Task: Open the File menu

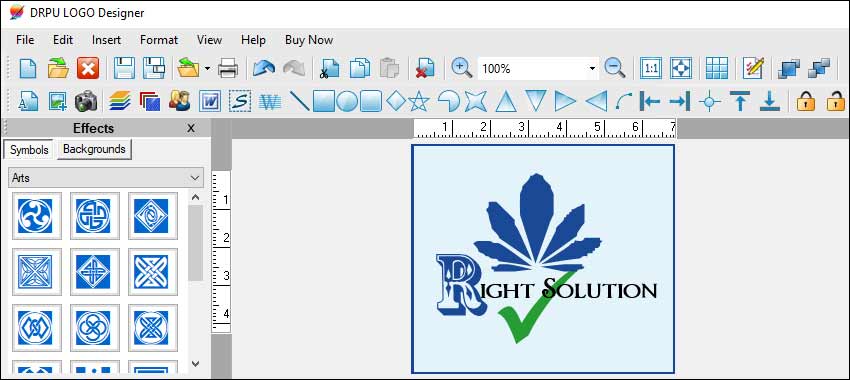Action: click(x=25, y=40)
